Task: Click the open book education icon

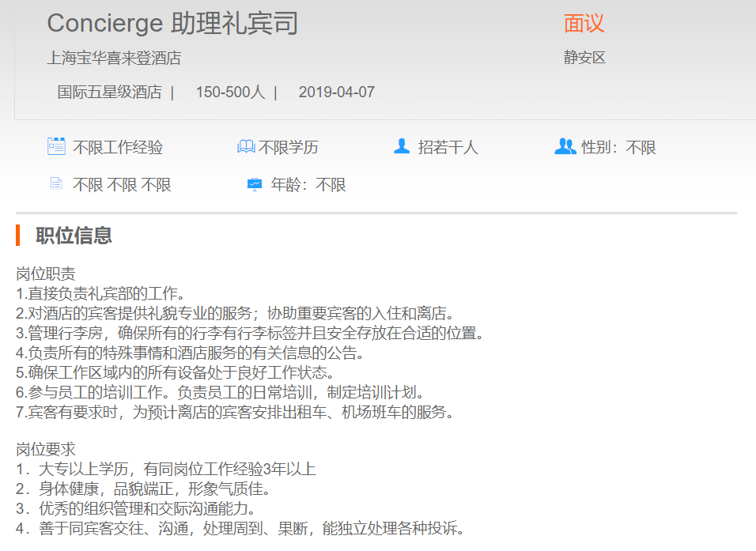Action: (x=246, y=147)
